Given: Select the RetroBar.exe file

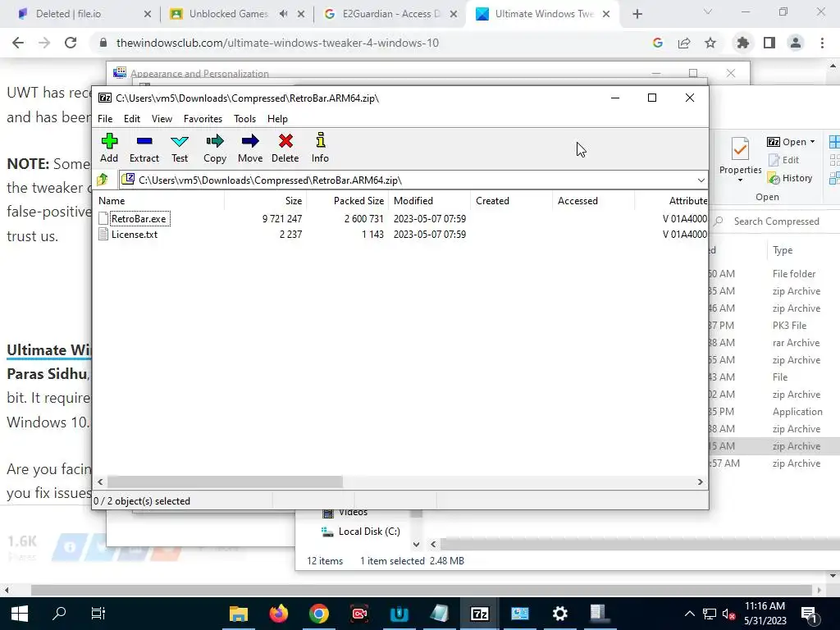Looking at the screenshot, I should click(139, 218).
